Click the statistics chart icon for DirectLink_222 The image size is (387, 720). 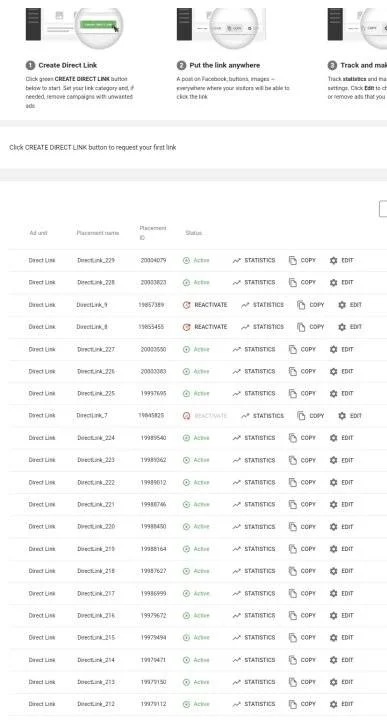click(x=236, y=483)
